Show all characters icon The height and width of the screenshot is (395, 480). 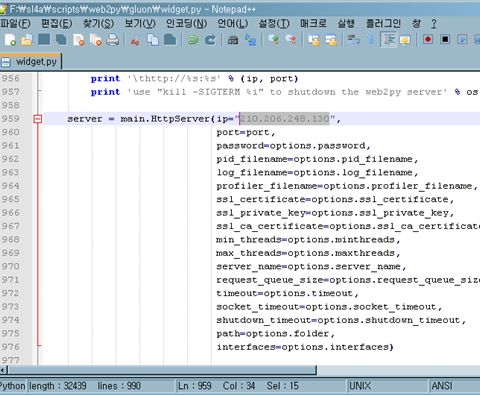point(371,40)
